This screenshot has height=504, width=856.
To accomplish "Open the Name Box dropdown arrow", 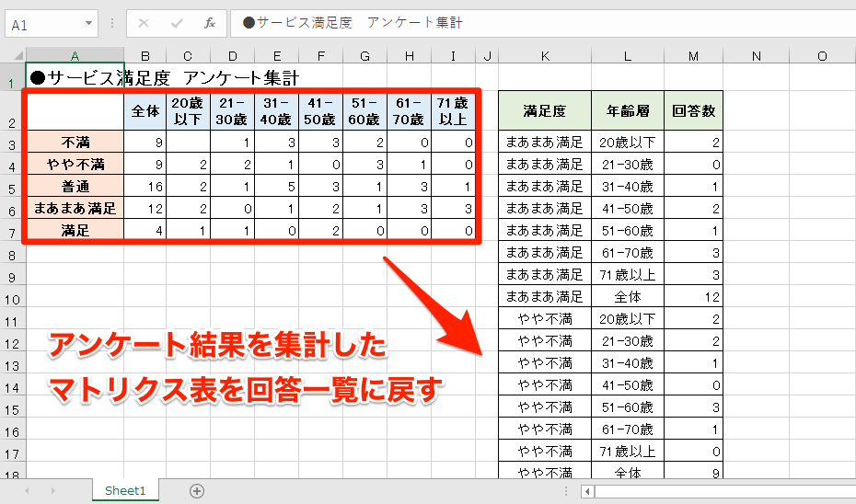I will [x=88, y=24].
